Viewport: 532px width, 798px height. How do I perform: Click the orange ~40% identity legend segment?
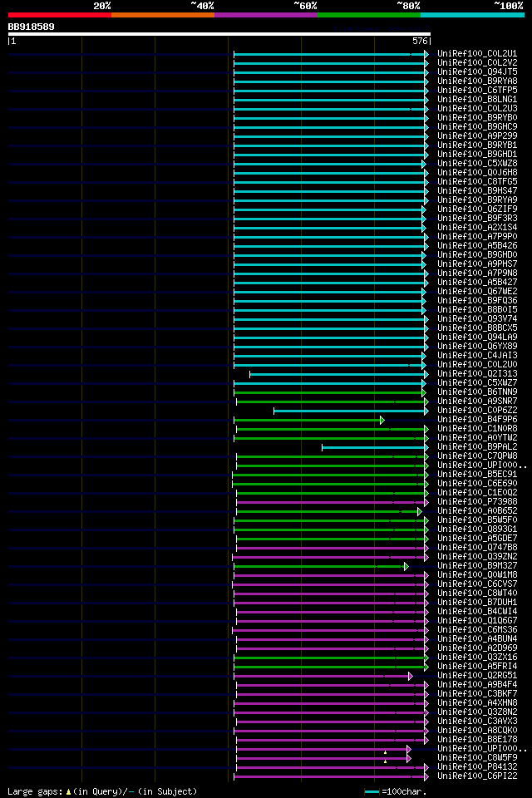point(163,15)
